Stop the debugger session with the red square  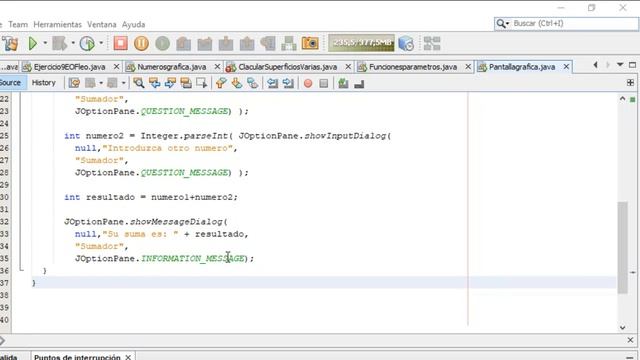point(120,43)
